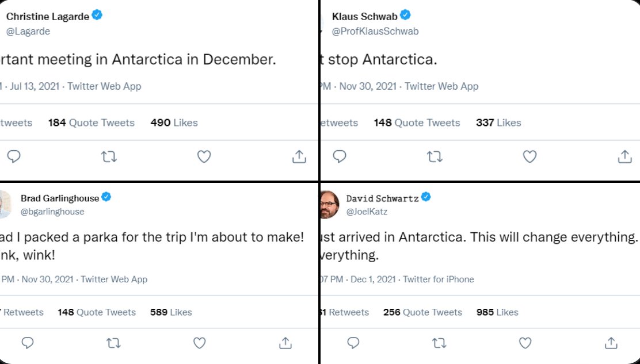Retweet Christine Lagarde's Antarctica tweet
Viewport: 640px width, 364px height.
click(x=109, y=156)
